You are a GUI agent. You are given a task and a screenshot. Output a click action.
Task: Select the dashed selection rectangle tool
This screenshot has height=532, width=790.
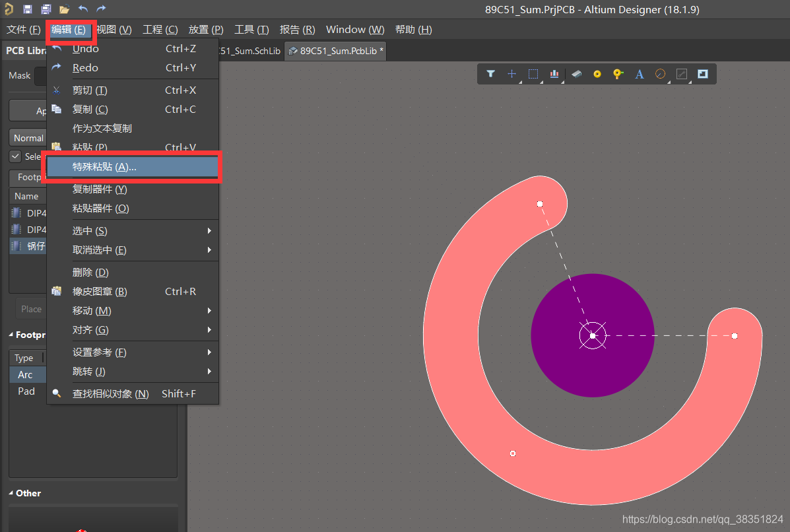point(533,74)
